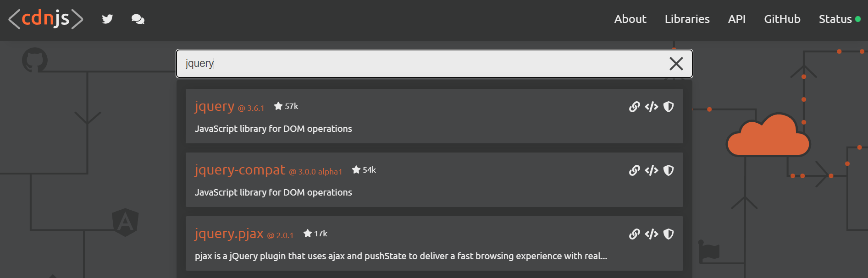The image size is (868, 278).
Task: Click the 17k star count
Action: click(321, 234)
